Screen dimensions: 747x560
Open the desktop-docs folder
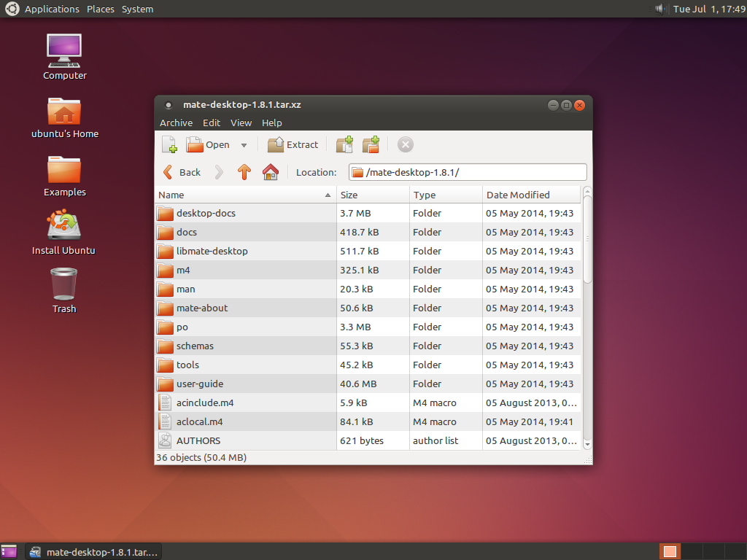206,213
